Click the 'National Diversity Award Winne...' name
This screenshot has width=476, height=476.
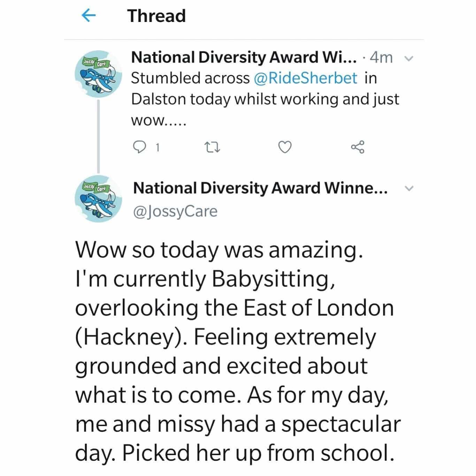click(260, 188)
